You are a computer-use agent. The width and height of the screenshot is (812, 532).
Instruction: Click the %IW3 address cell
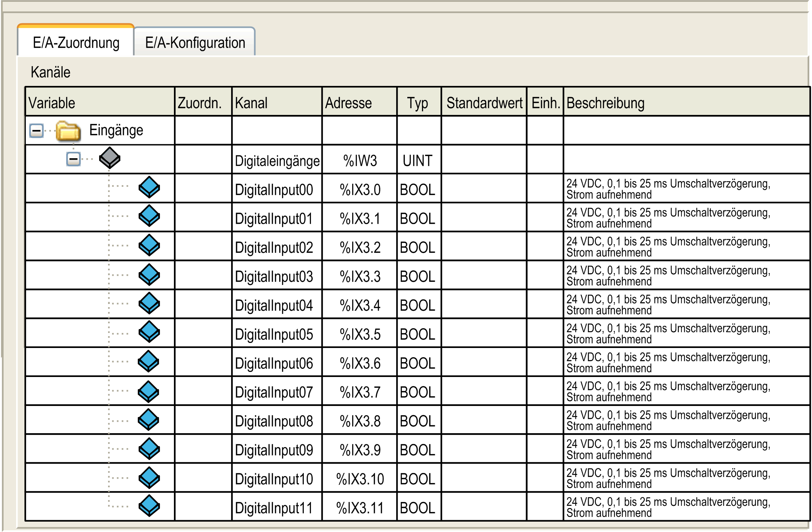[359, 159]
